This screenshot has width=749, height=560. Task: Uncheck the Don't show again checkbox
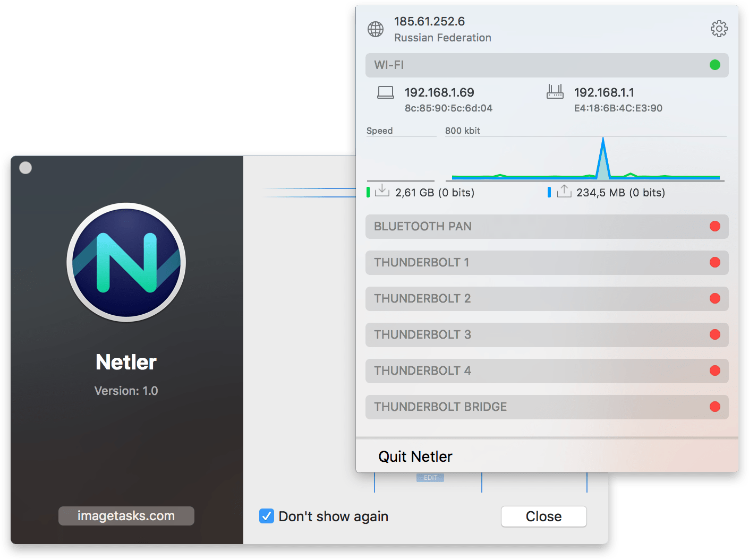click(267, 516)
